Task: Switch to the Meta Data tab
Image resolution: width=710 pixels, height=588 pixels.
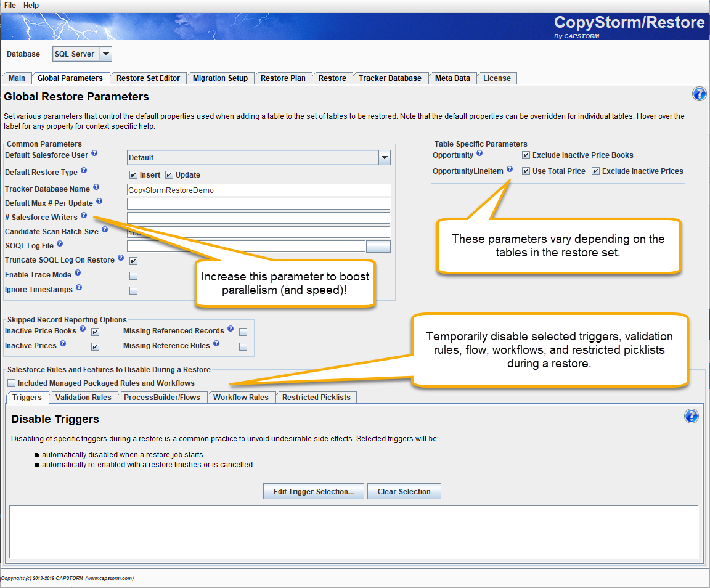Action: pos(452,78)
